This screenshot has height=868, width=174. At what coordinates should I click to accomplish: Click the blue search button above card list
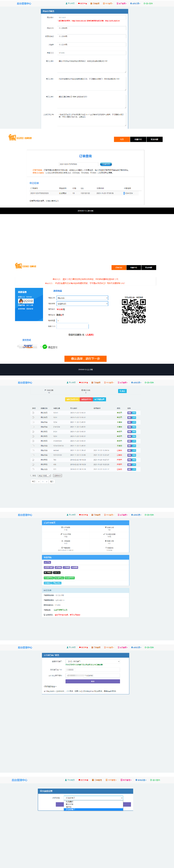122,391
